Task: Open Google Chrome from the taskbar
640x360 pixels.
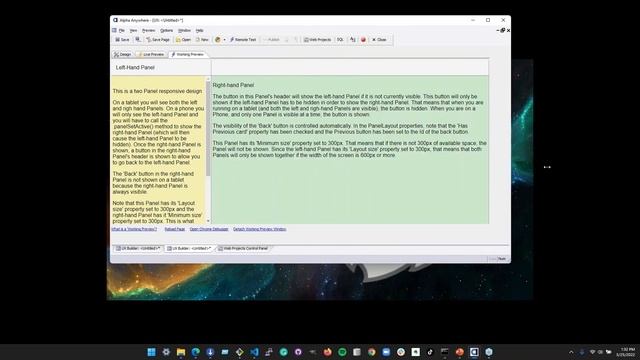Action: pyautogui.click(x=371, y=352)
